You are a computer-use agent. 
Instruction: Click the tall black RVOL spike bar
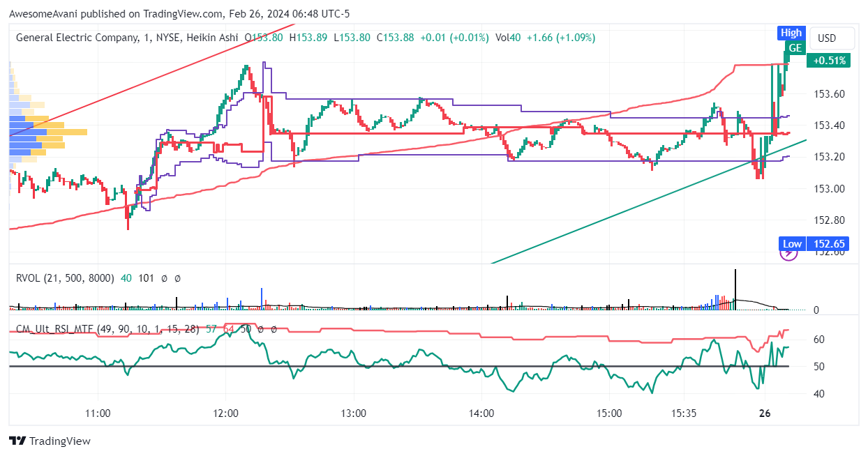[735, 289]
